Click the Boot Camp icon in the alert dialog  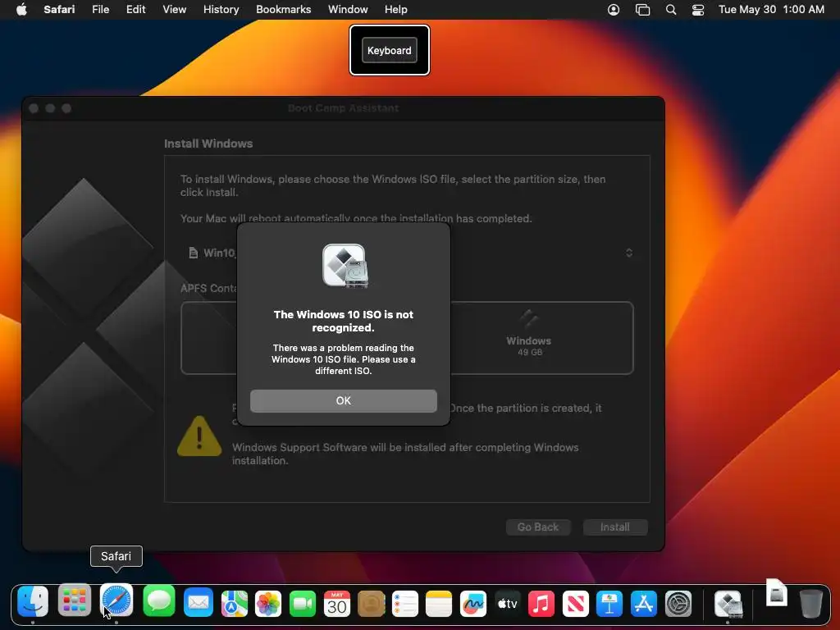345,265
